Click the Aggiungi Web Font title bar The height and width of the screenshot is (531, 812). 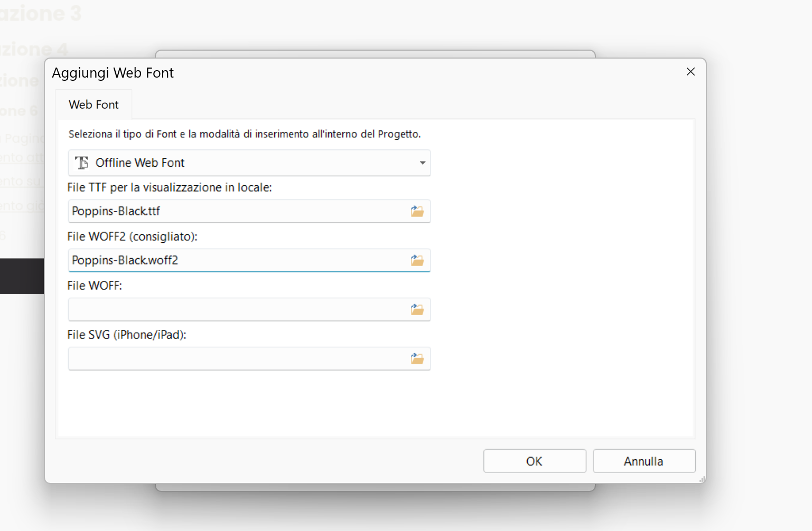pos(370,73)
